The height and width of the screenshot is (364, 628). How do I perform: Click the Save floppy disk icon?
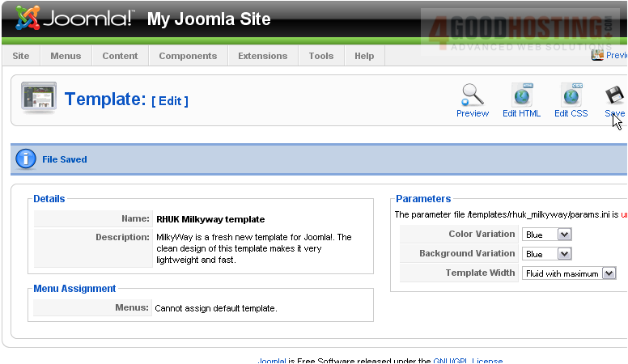[615, 95]
